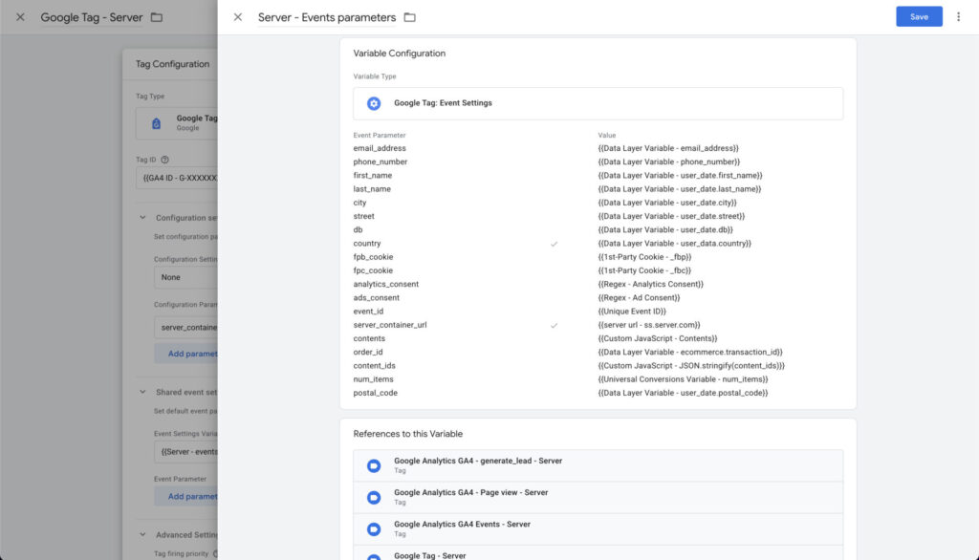Viewport: 979px width, 560px height.
Task: Click folder icon beside Google Tag - Server
Action: click(157, 17)
